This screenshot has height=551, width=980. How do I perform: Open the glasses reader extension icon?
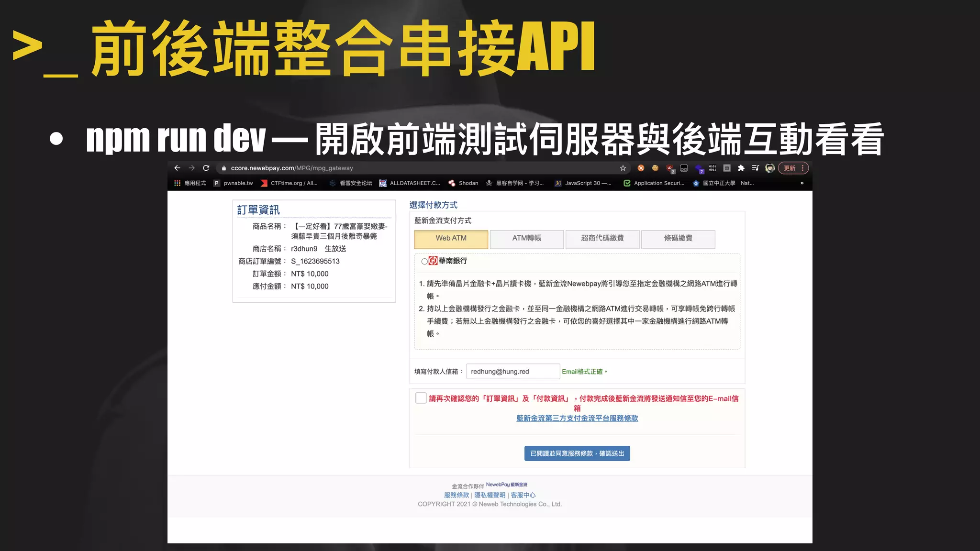coord(684,168)
